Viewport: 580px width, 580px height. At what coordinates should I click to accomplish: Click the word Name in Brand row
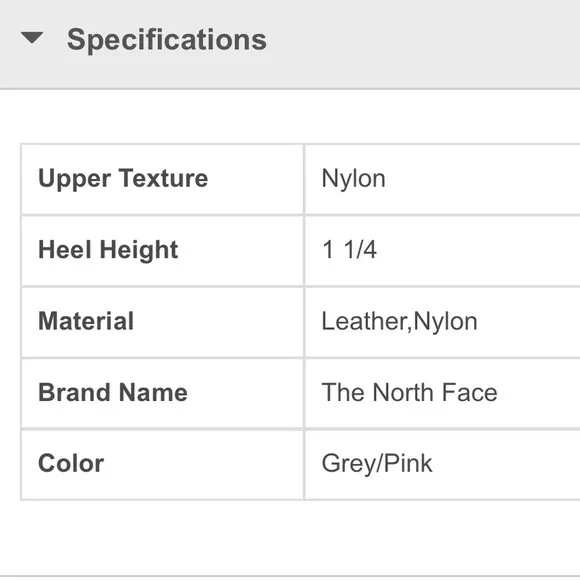153,392
